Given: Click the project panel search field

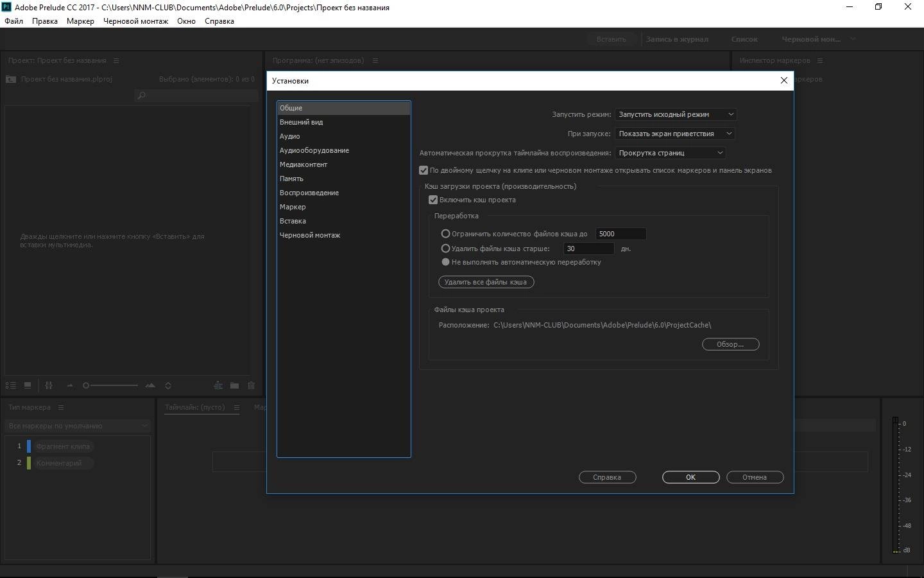Looking at the screenshot, I should coord(196,96).
